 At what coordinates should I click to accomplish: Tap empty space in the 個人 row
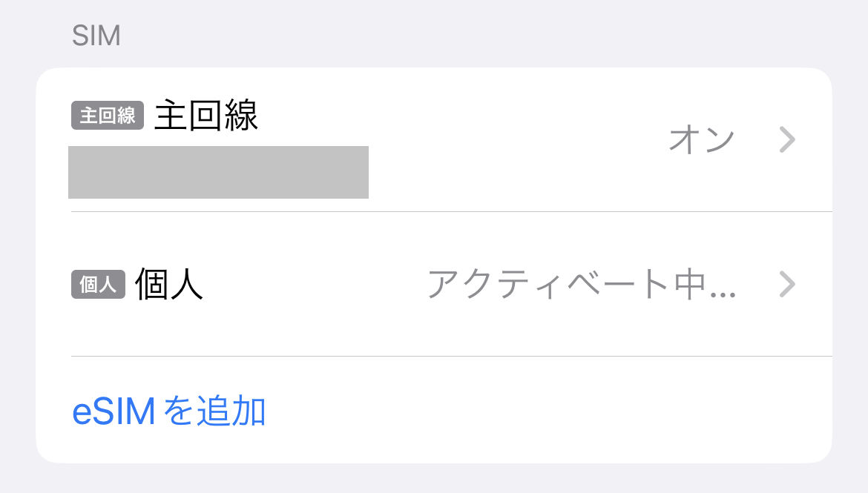pos(312,285)
